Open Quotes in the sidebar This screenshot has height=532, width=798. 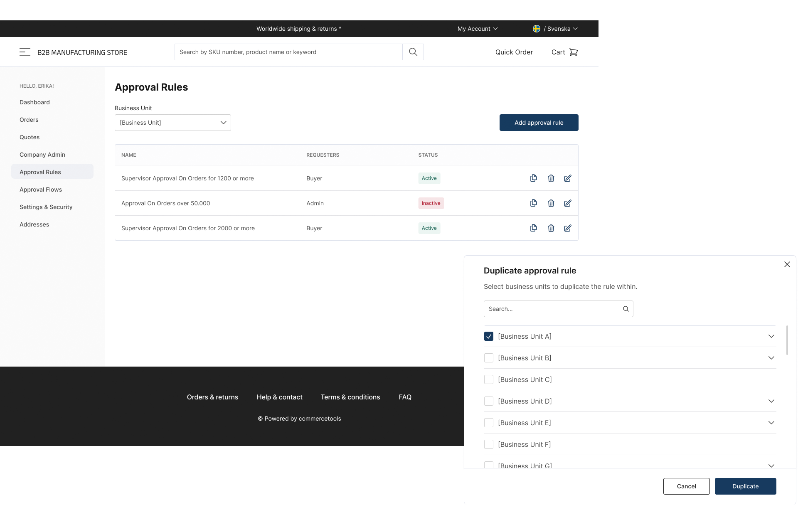[30, 137]
